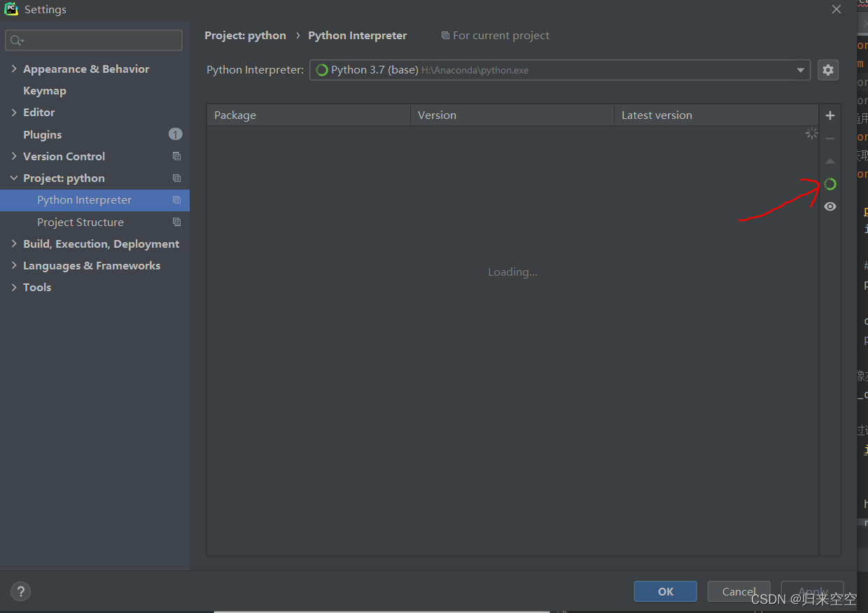The height and width of the screenshot is (613, 868).
Task: Expand the Languages & Frameworks section
Action: (14, 265)
